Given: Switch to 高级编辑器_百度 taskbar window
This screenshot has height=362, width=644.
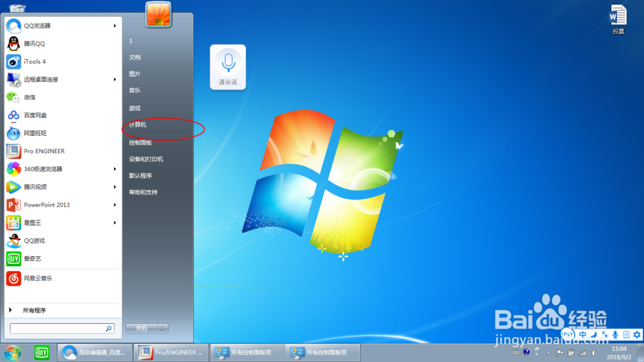Looking at the screenshot, I should pos(95,352).
